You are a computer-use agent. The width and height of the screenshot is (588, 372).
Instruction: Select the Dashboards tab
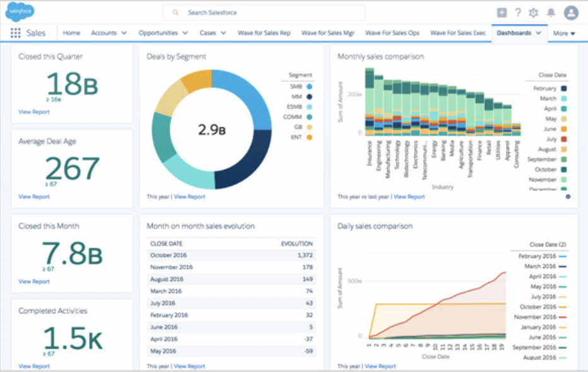(514, 33)
